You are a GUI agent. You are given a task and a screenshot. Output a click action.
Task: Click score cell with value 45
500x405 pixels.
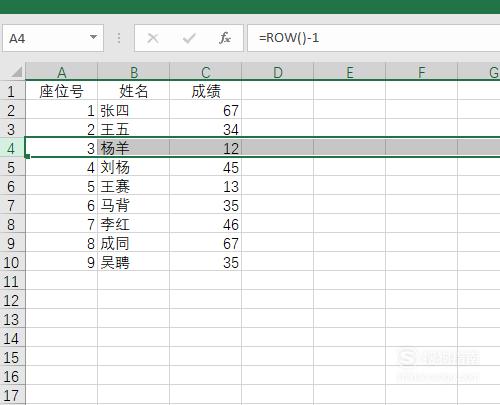(206, 167)
